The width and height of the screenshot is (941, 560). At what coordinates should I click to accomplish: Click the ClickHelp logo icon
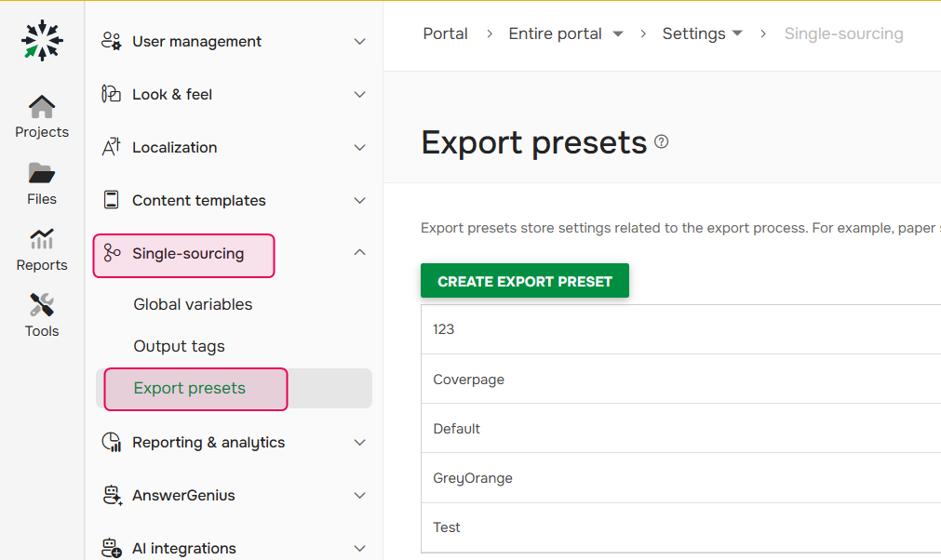pos(42,40)
